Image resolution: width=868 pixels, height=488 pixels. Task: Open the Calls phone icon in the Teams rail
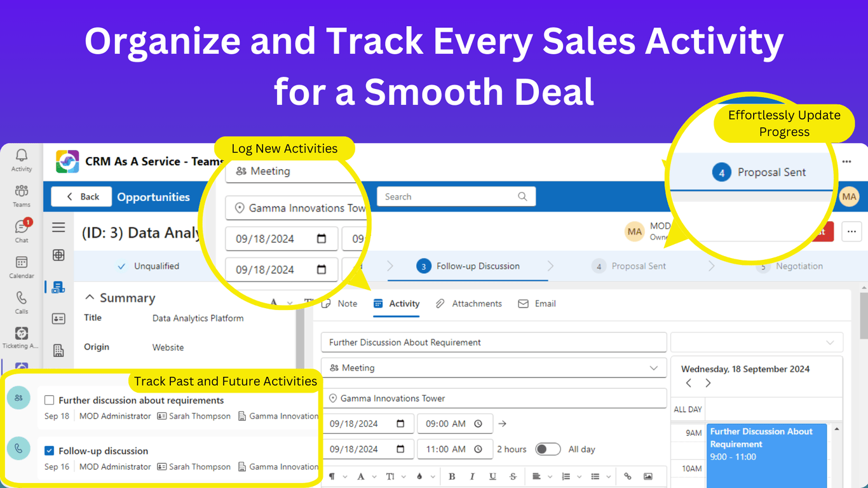tap(22, 302)
